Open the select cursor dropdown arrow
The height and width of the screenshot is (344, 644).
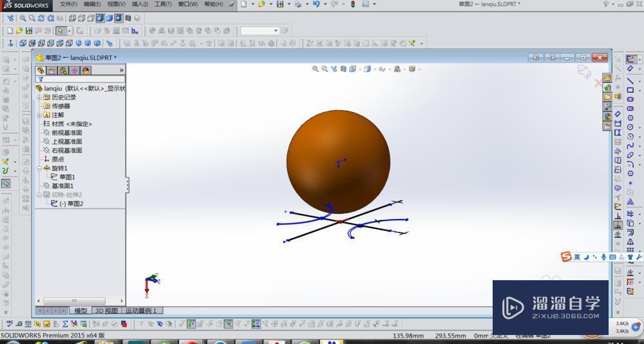(70, 31)
